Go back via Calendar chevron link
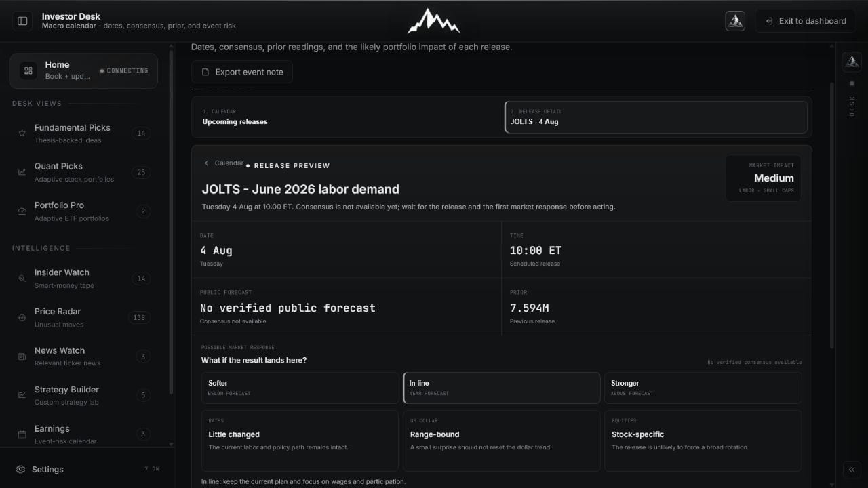Screen dimensions: 868x488 (224, 163)
